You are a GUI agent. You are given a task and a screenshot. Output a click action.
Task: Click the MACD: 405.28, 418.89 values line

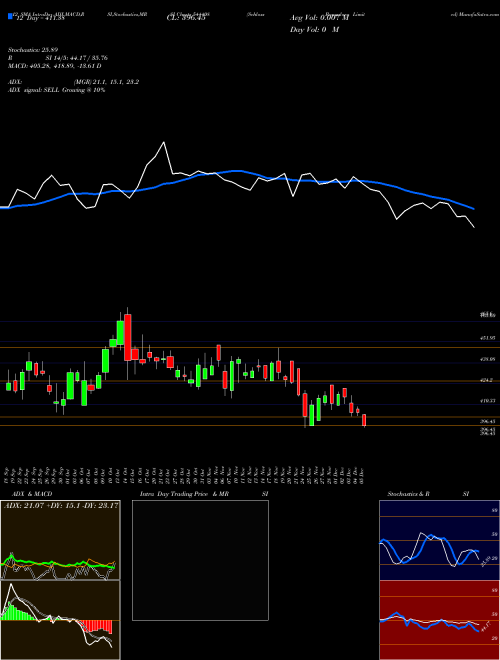click(55, 66)
